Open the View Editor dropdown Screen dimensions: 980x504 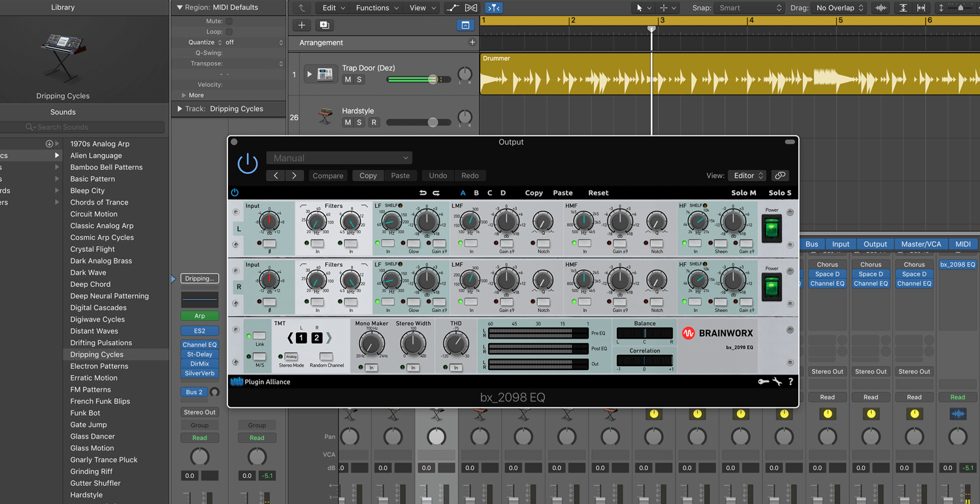tap(747, 175)
